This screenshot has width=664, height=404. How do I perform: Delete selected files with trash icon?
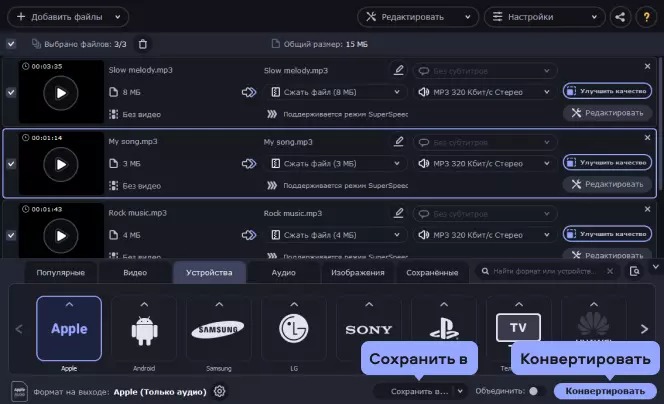pos(143,44)
